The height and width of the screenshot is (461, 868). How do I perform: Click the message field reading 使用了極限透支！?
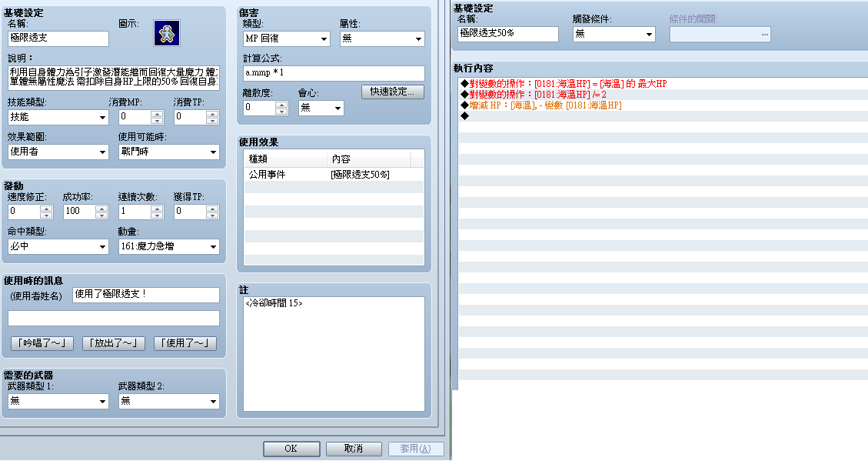click(x=146, y=295)
